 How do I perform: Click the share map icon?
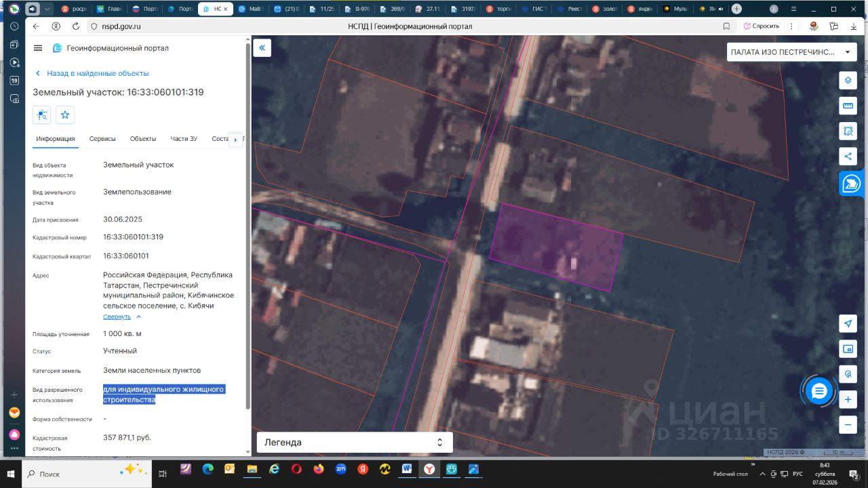[x=848, y=156]
